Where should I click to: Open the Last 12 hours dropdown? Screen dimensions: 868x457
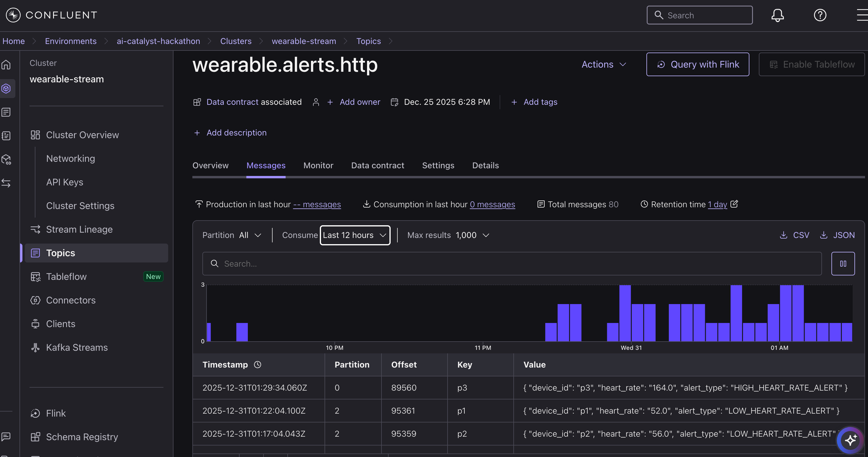tap(355, 235)
